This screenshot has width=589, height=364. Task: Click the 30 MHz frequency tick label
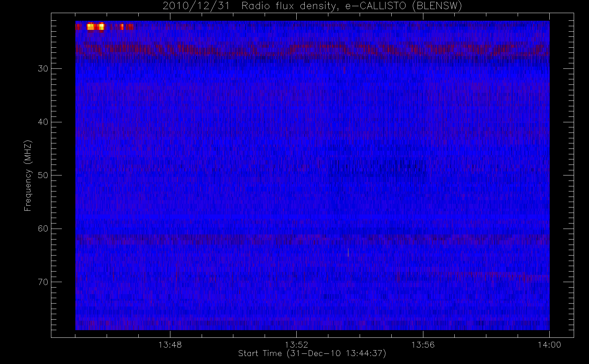[43, 69]
